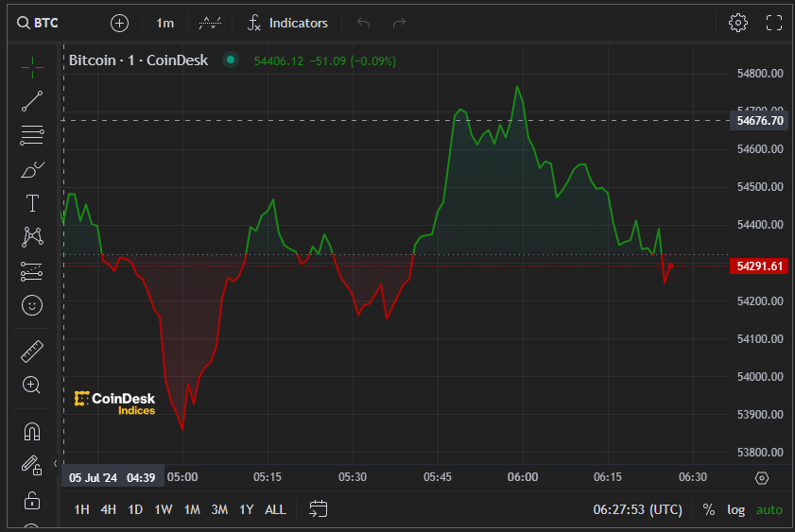
Task: Click the compare or add symbol plus icon
Action: (120, 23)
